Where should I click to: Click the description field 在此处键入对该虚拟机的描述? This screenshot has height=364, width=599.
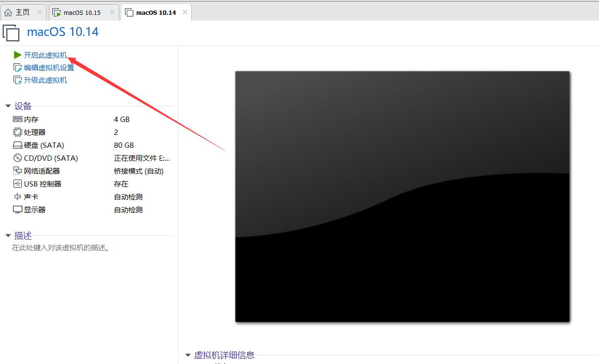click(x=61, y=248)
